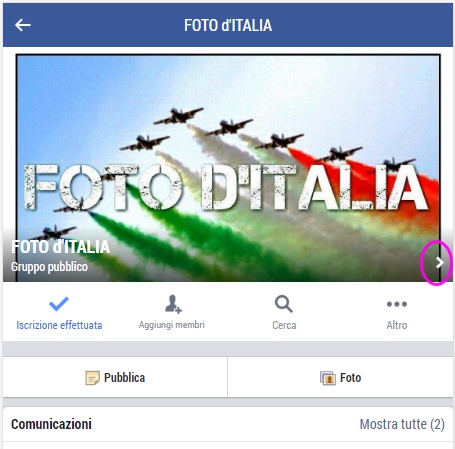Click the blue checkmark membership icon
The height and width of the screenshot is (449, 455).
click(x=59, y=304)
